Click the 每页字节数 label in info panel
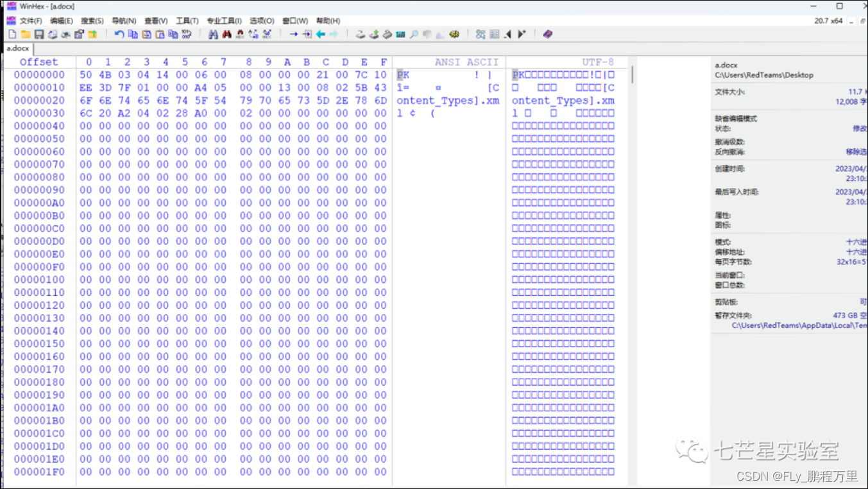This screenshot has height=489, width=868. pos(733,262)
